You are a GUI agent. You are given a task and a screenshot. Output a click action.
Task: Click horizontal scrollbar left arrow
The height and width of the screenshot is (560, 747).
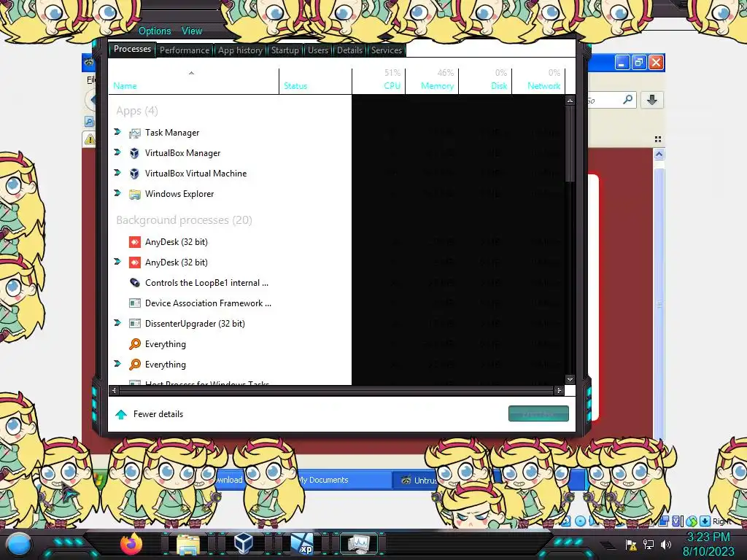(x=114, y=391)
